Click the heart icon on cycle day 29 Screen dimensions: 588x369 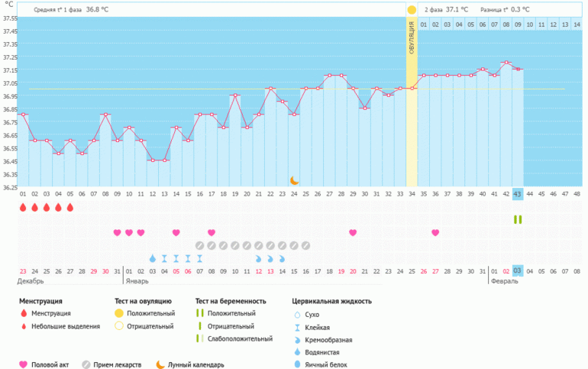353,232
